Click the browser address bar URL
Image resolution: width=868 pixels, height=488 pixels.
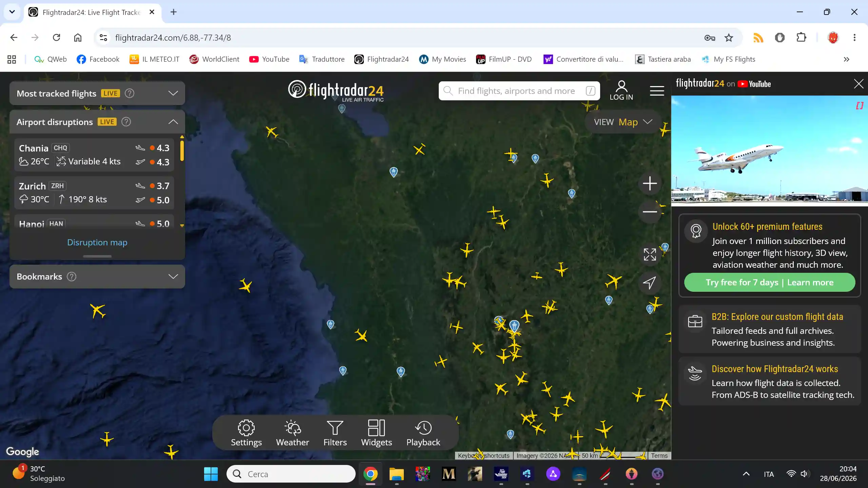(173, 38)
